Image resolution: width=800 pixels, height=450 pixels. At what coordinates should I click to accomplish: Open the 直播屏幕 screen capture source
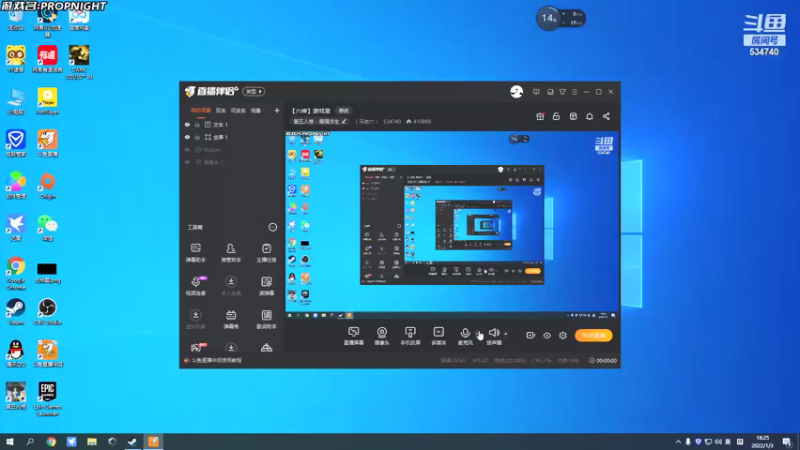pyautogui.click(x=354, y=336)
